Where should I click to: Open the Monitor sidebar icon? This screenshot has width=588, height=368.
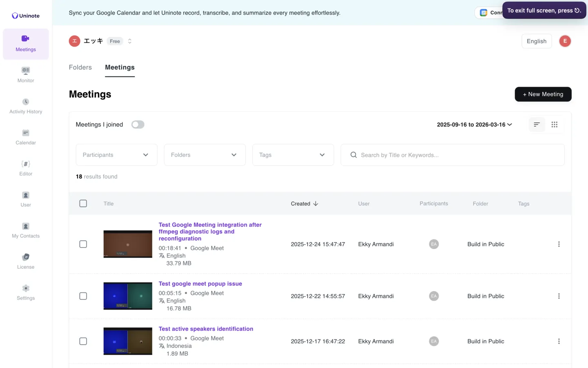pyautogui.click(x=26, y=71)
